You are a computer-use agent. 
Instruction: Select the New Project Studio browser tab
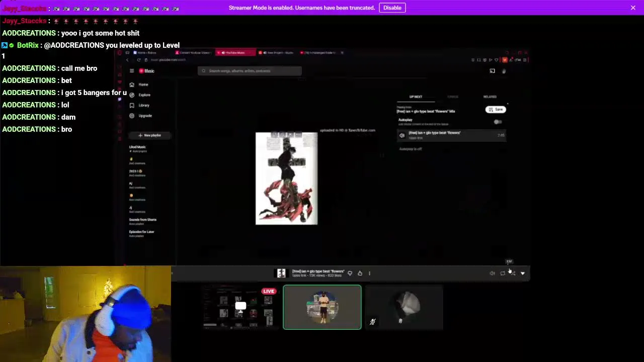point(277,53)
